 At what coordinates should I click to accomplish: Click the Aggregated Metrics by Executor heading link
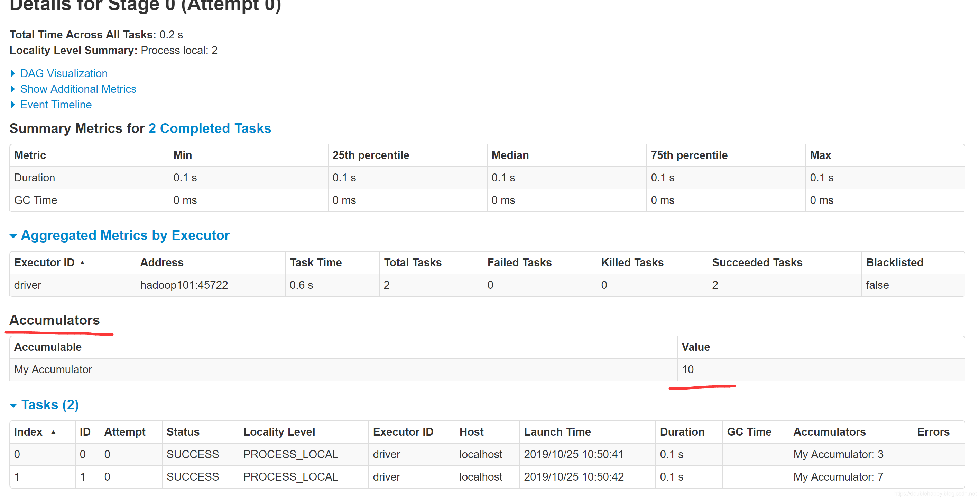click(125, 235)
